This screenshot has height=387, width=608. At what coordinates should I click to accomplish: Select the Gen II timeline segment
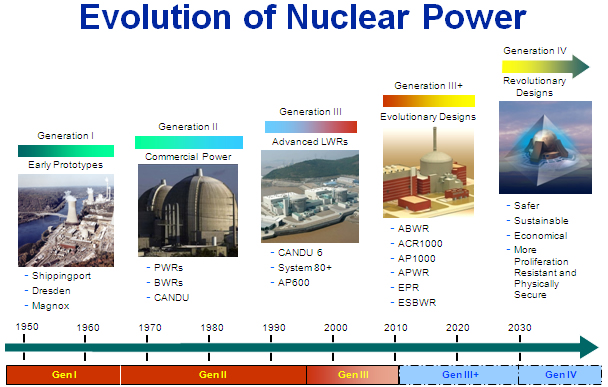tap(213, 375)
